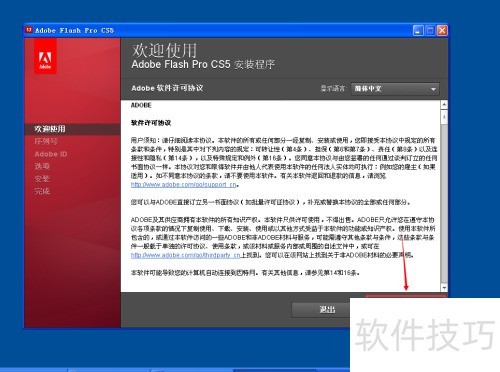
Task: Select the Adobe ID step in the sidebar
Action: pos(51,154)
